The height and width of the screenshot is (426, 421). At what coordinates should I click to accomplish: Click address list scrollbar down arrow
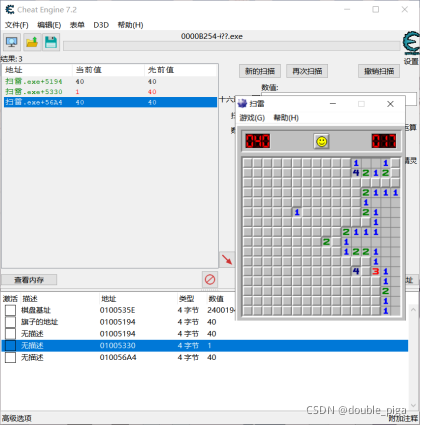(x=413, y=406)
